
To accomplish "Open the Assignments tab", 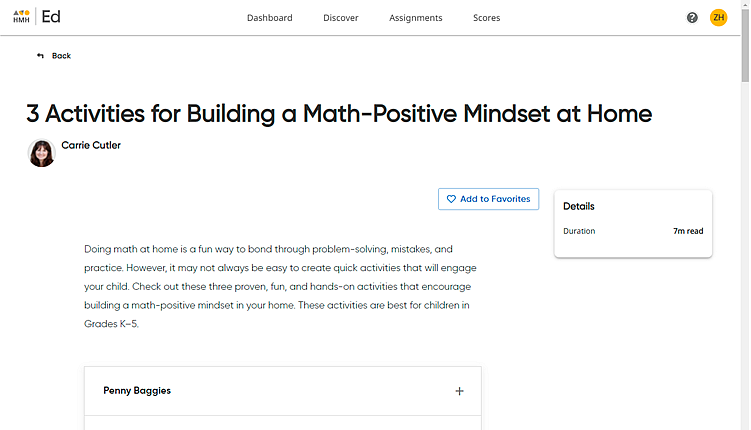I will pyautogui.click(x=416, y=18).
